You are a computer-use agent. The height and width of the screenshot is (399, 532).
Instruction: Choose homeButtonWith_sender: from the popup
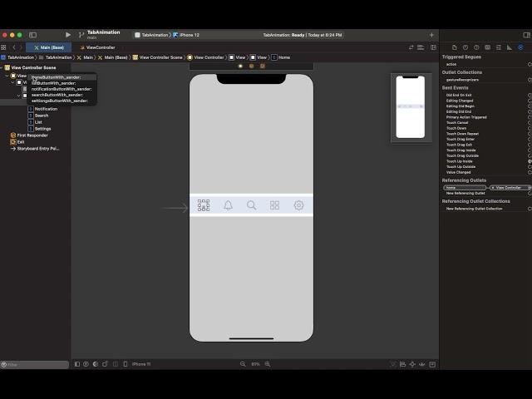tap(62, 77)
